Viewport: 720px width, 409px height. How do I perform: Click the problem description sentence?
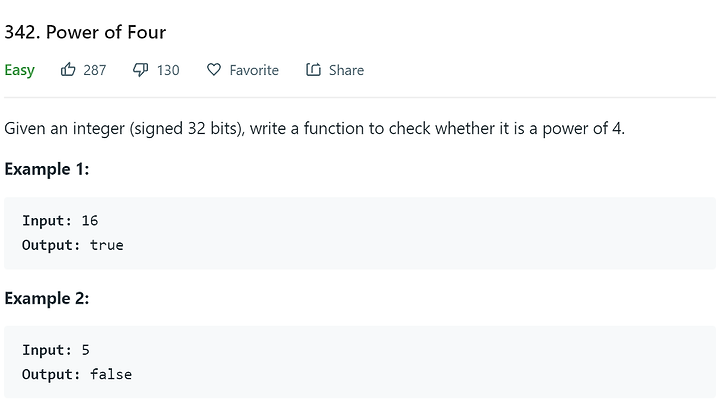click(315, 129)
